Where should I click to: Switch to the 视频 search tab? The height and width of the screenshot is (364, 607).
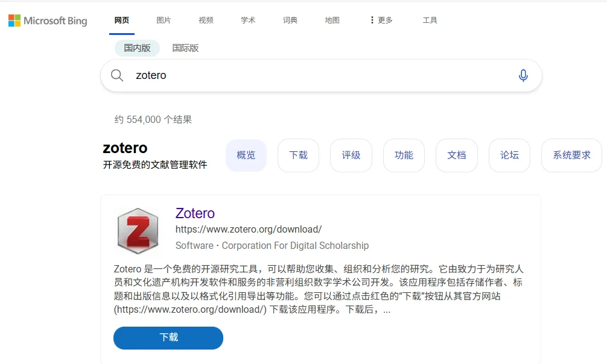pyautogui.click(x=206, y=20)
